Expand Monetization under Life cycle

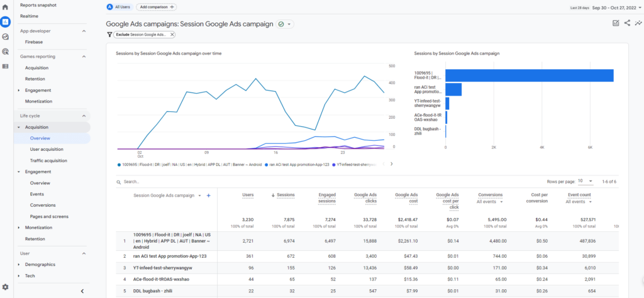[19, 228]
